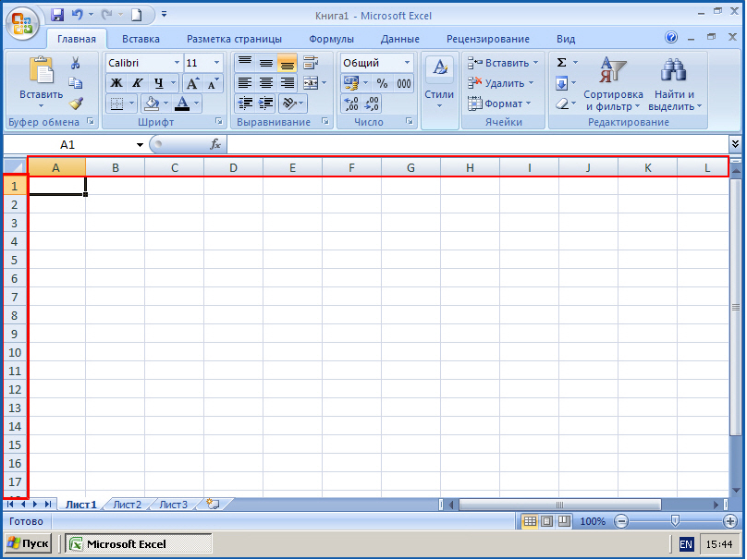Select column D header
Viewport: 747px width, 560px height.
[233, 167]
